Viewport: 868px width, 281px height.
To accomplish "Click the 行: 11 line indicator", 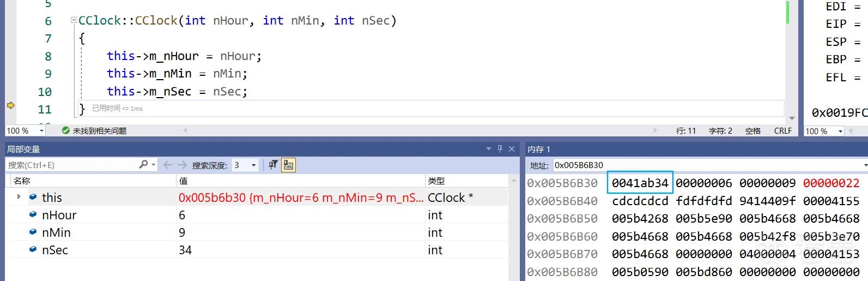I will click(x=686, y=131).
